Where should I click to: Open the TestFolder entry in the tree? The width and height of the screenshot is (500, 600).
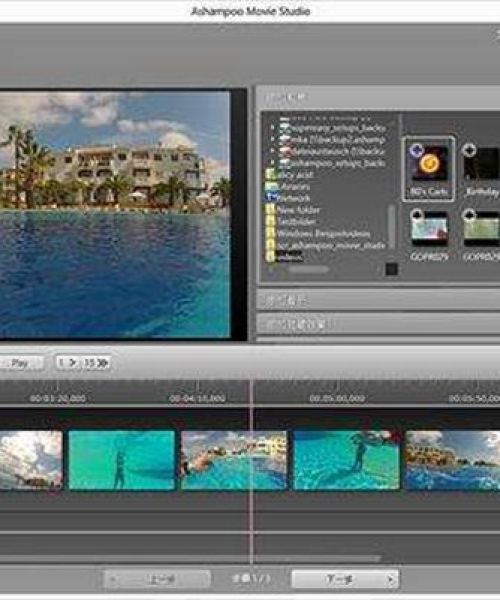[x=291, y=222]
